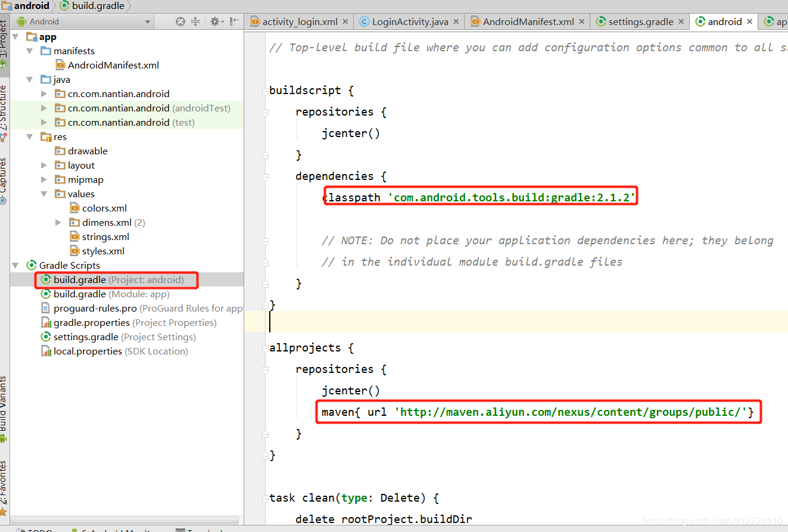Fold the allprojects block in editor gutter
The image size is (788, 532).
(265, 349)
